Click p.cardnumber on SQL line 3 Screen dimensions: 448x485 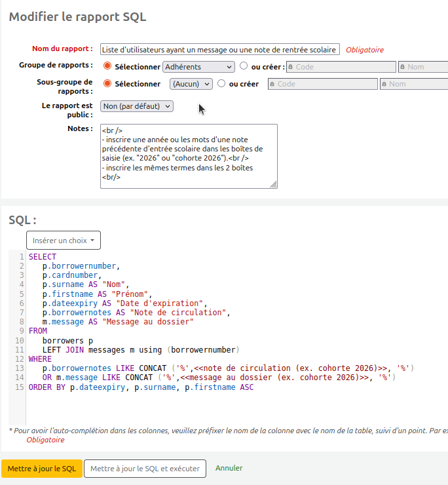point(72,275)
